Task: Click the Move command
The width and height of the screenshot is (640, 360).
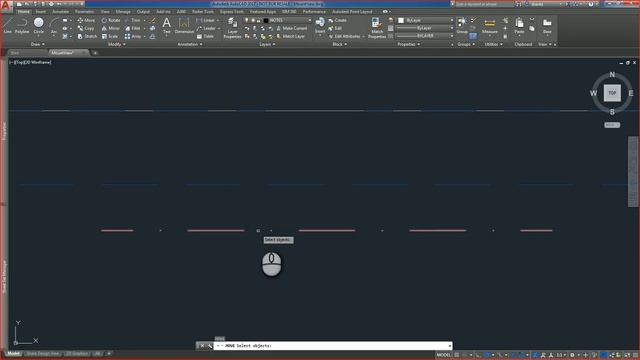Action: click(x=86, y=20)
